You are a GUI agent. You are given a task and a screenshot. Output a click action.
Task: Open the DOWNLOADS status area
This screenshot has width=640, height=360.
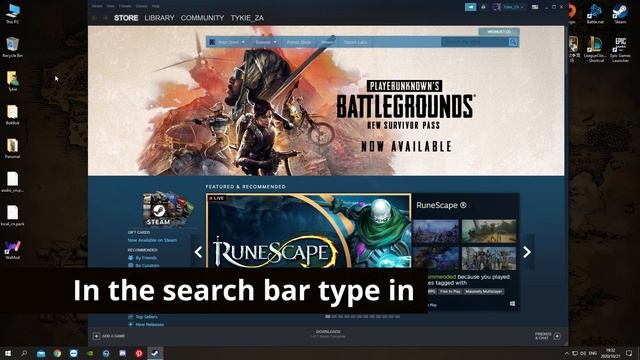328,334
